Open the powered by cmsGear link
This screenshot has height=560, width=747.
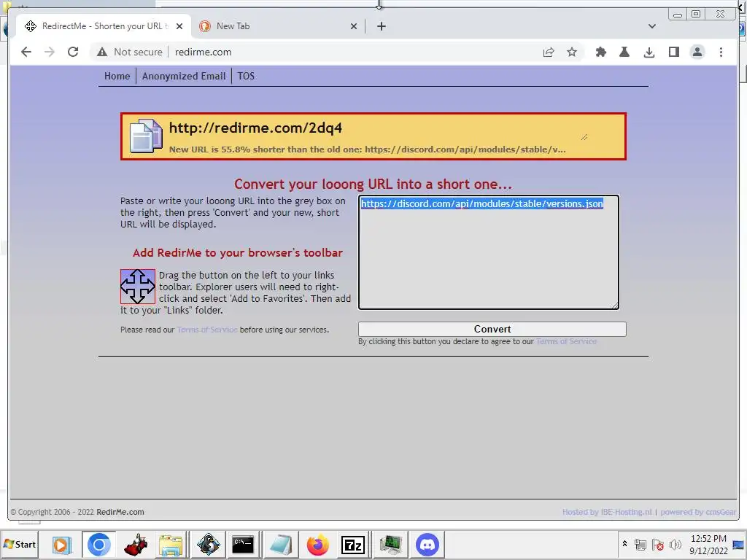[x=698, y=512]
